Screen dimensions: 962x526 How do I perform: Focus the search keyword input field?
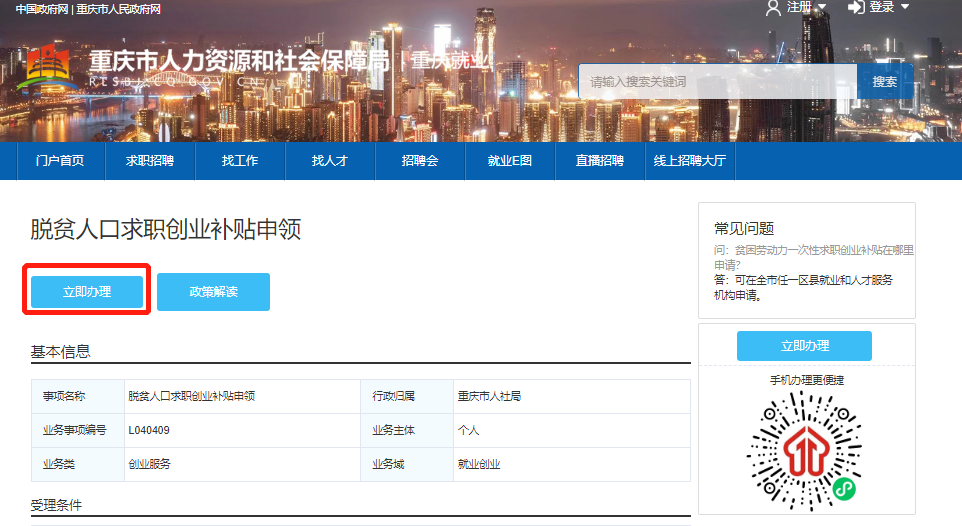[716, 82]
